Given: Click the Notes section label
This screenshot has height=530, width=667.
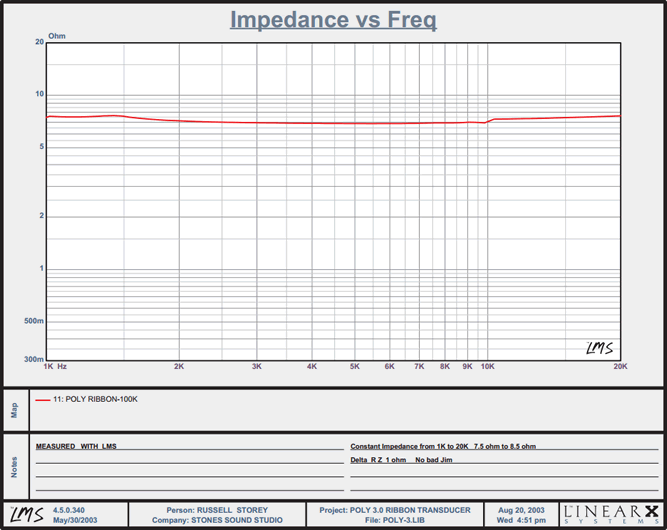Looking at the screenshot, I should [14, 466].
